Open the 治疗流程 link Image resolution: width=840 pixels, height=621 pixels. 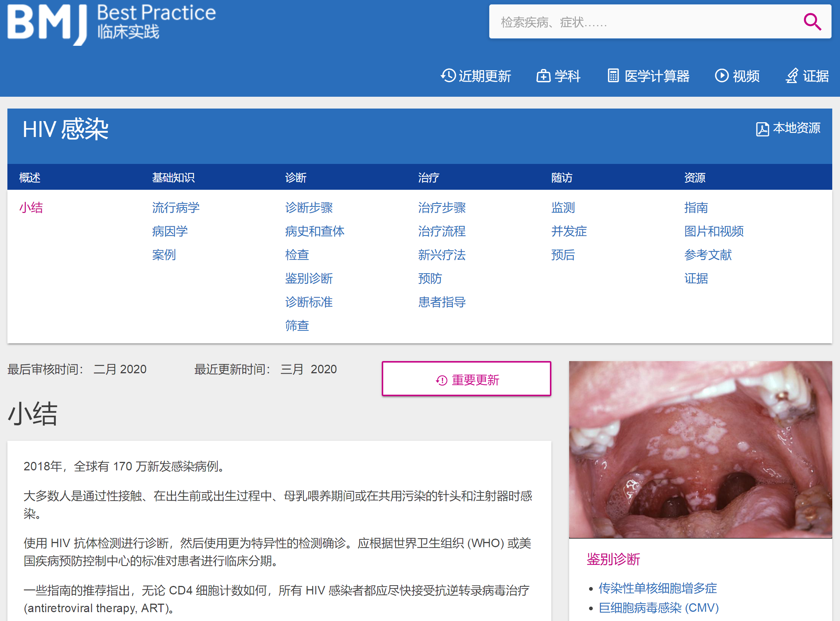coord(442,231)
